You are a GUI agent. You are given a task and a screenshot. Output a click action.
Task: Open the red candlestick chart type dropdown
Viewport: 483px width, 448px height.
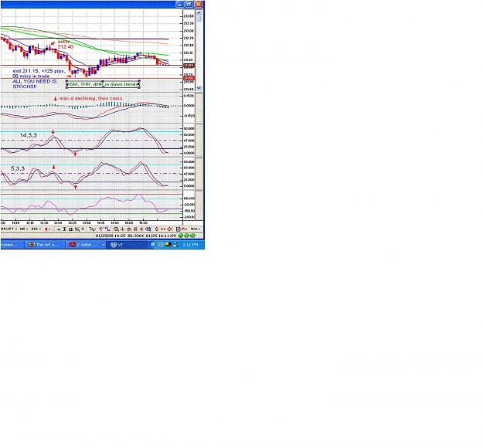pyautogui.click(x=47, y=229)
